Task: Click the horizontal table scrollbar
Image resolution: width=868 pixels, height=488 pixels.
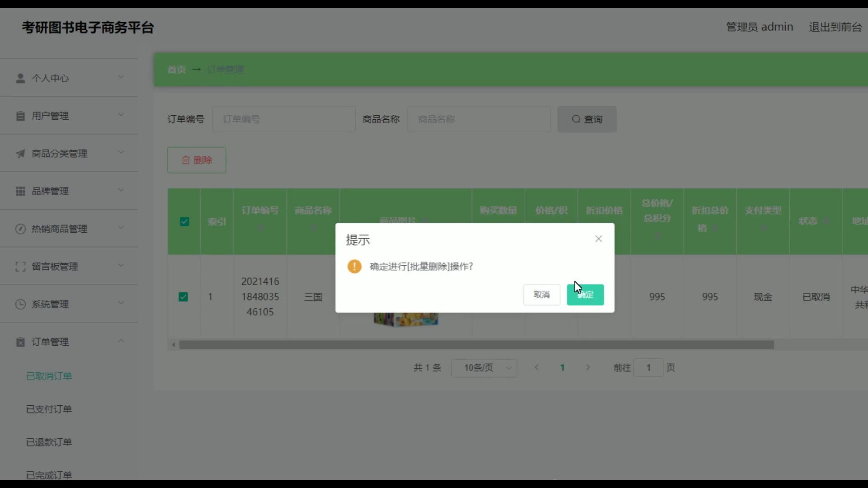Action: pyautogui.click(x=476, y=345)
